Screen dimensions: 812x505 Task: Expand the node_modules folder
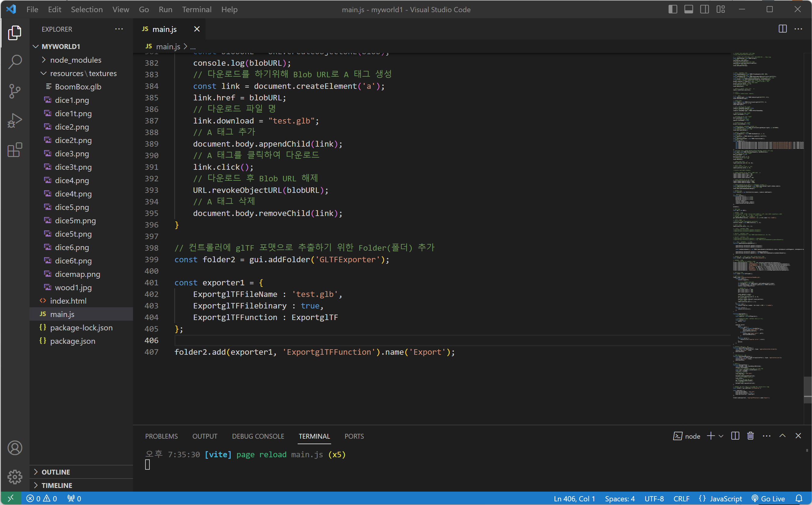tap(75, 60)
